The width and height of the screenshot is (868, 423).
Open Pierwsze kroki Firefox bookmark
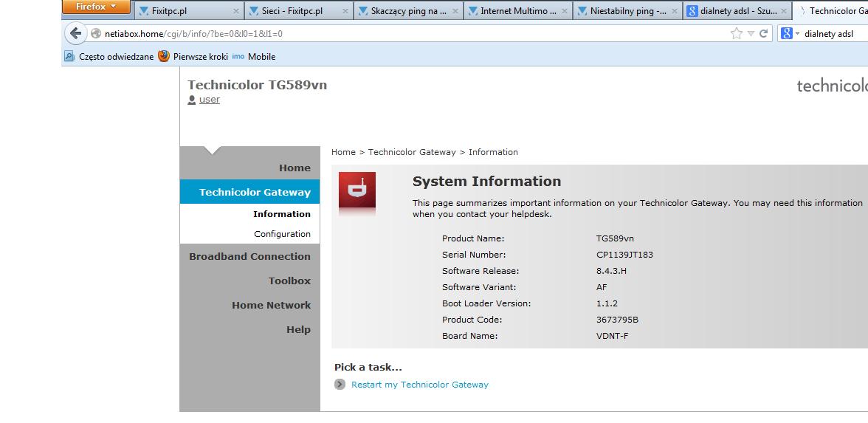click(x=193, y=56)
